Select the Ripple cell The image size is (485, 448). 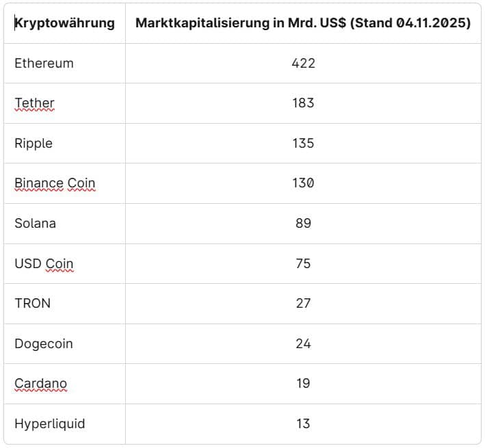[x=34, y=143]
